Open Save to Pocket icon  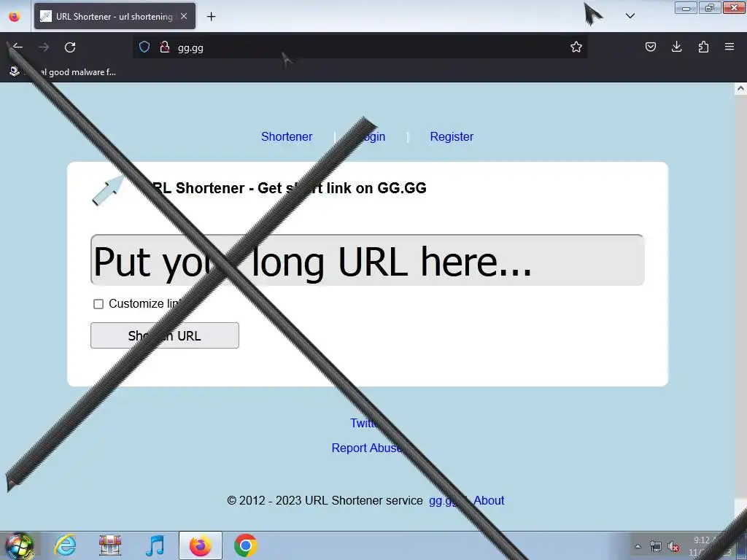click(650, 47)
